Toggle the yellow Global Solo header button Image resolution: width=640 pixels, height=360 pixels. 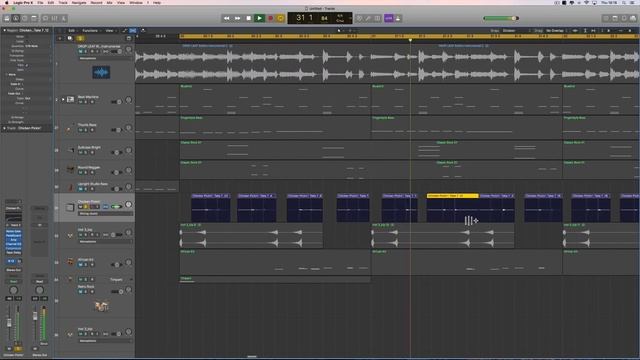pyautogui.click(x=80, y=38)
